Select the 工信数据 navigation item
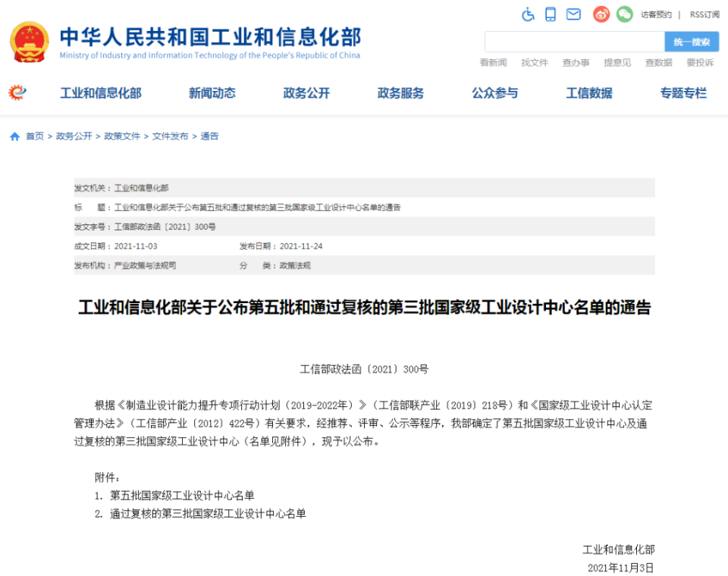The image size is (728, 576). pyautogui.click(x=589, y=93)
